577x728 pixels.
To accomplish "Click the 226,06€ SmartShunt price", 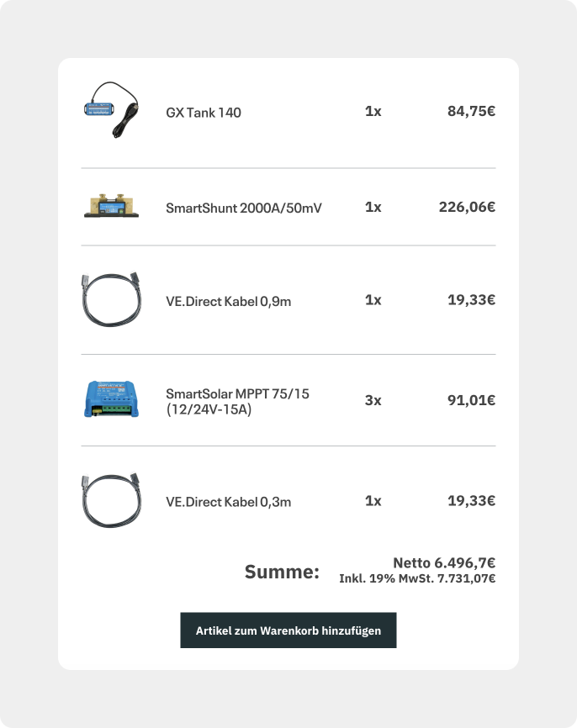I will pos(467,207).
